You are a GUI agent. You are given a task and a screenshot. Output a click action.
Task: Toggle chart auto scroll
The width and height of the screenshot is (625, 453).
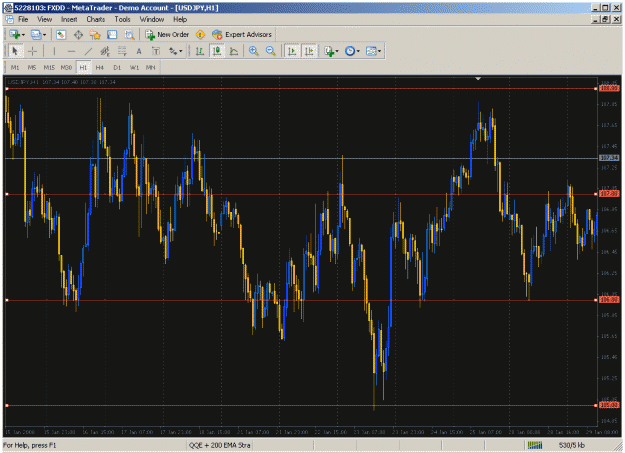pyautogui.click(x=292, y=51)
